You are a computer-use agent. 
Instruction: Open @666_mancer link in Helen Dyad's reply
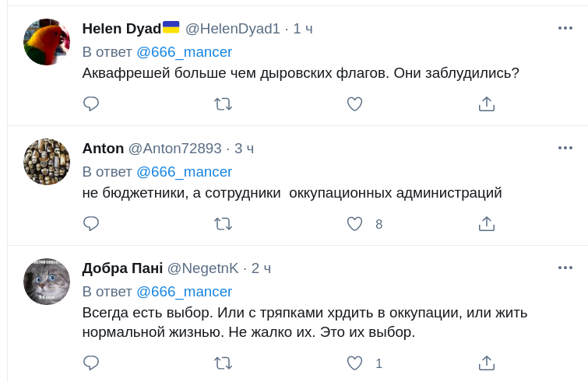[x=184, y=52]
